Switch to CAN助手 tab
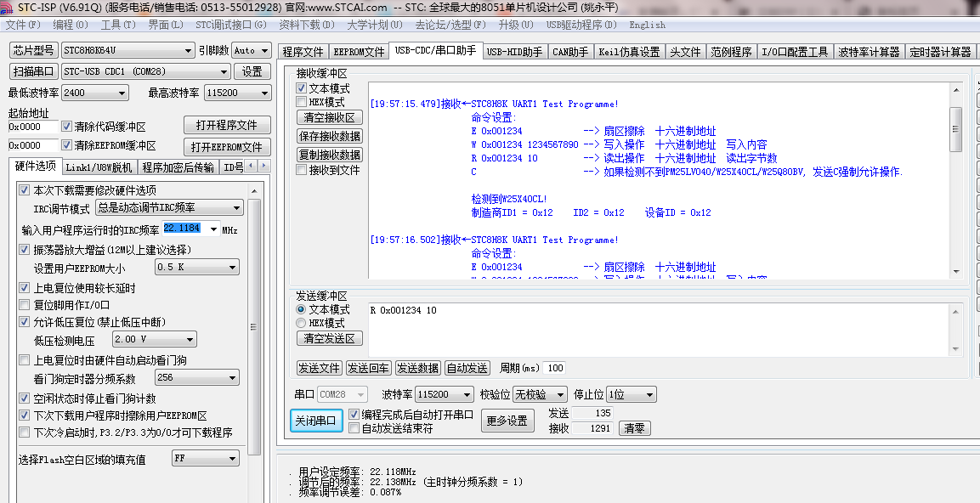Image resolution: width=980 pixels, height=503 pixels. click(570, 52)
